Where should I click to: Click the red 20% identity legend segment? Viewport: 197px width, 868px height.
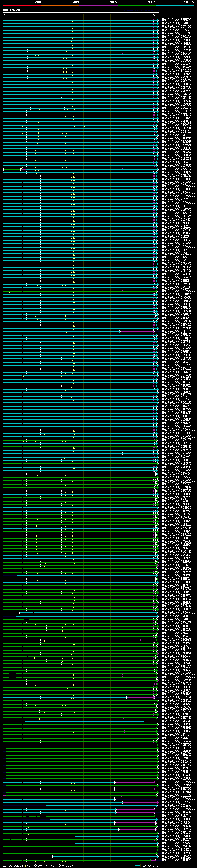point(22,6)
